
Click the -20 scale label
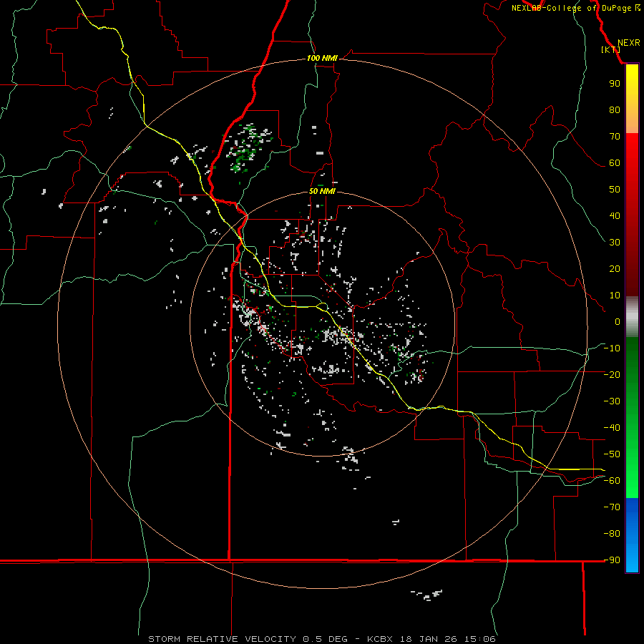pos(612,375)
